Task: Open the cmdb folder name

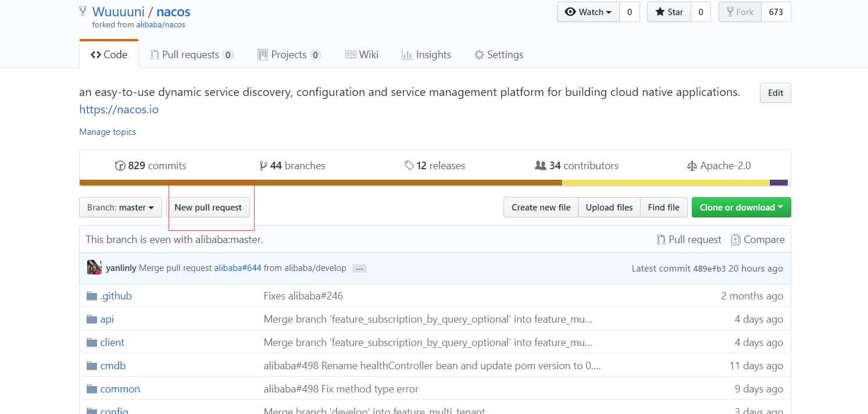Action: click(x=113, y=366)
